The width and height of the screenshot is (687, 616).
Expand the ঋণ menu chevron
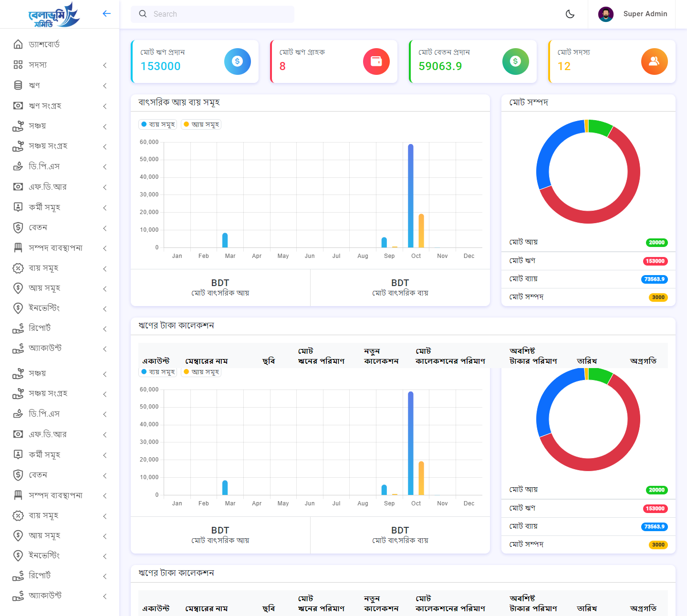105,86
